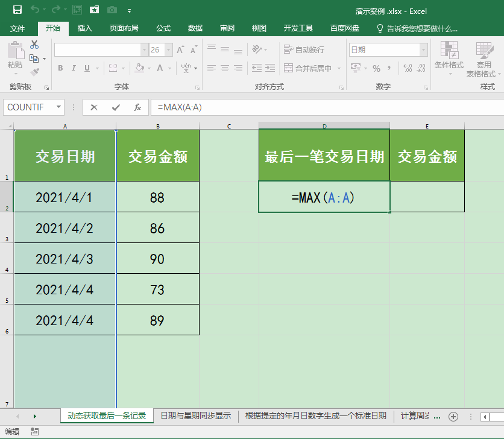Click the align right icon
504x439 pixels.
(x=238, y=68)
